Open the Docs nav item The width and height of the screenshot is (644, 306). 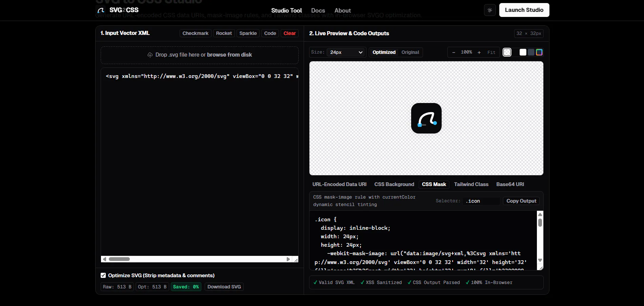[x=318, y=11]
